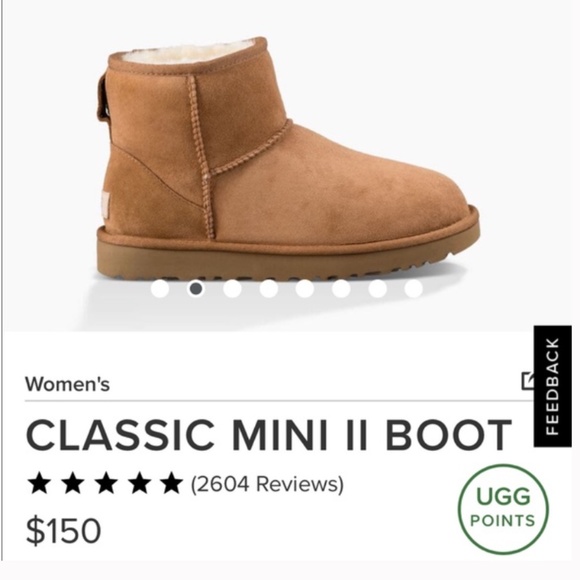This screenshot has height=580, width=580.
Task: Click the Classic Mini II Boot title
Action: pyautogui.click(x=269, y=435)
